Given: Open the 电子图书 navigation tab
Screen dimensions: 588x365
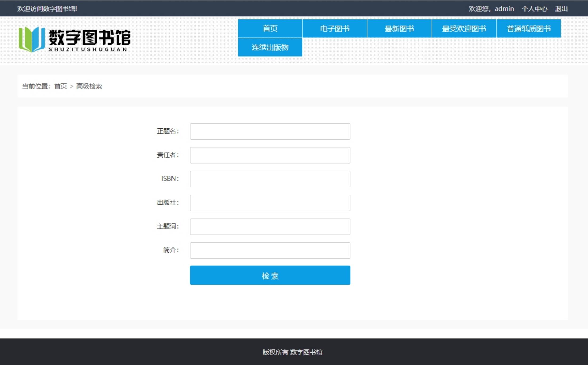Looking at the screenshot, I should [x=335, y=28].
